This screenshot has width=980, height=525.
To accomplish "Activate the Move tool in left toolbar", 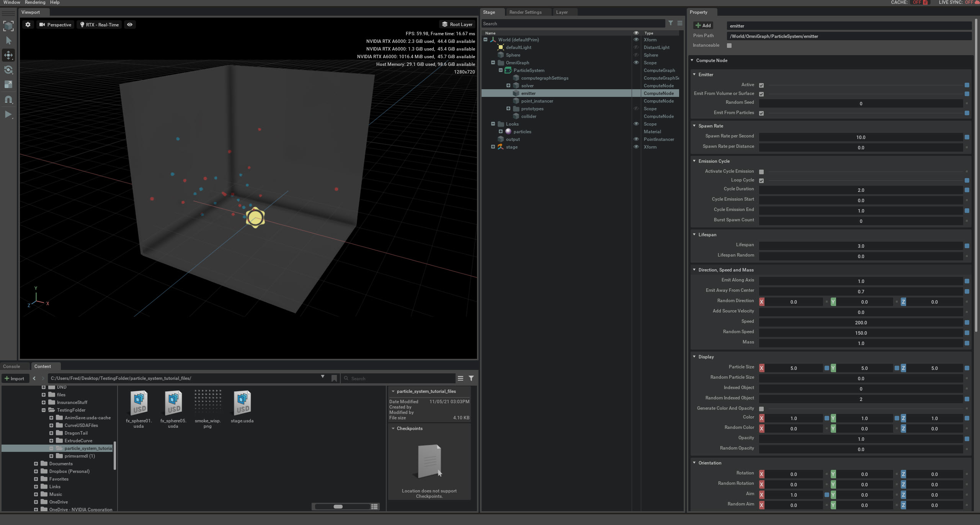I will pyautogui.click(x=8, y=55).
